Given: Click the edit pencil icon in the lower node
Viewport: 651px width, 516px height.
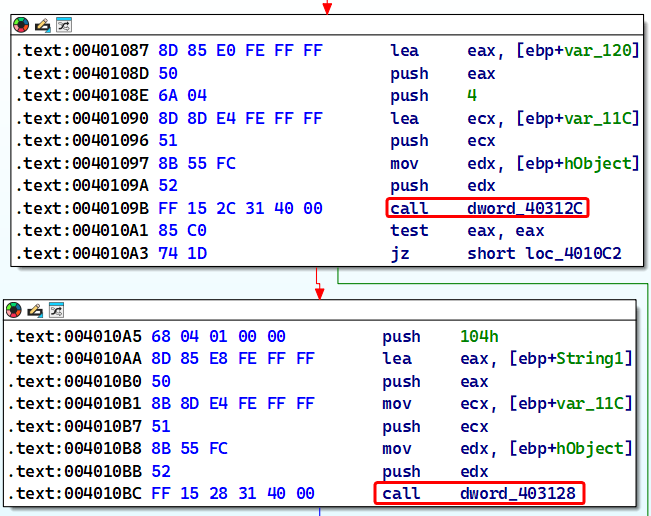Looking at the screenshot, I should 33,312.
